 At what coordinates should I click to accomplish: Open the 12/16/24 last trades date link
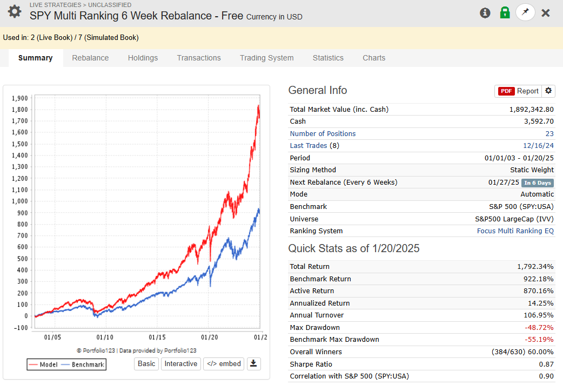point(538,145)
